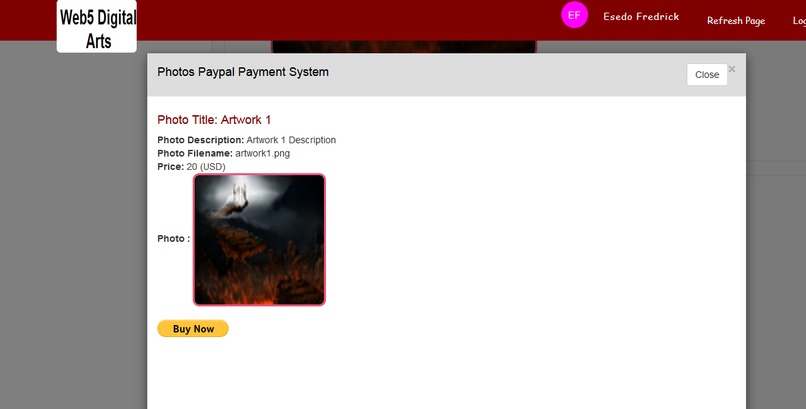This screenshot has height=409, width=806.
Task: Click the Close button in modal header
Action: (x=707, y=75)
